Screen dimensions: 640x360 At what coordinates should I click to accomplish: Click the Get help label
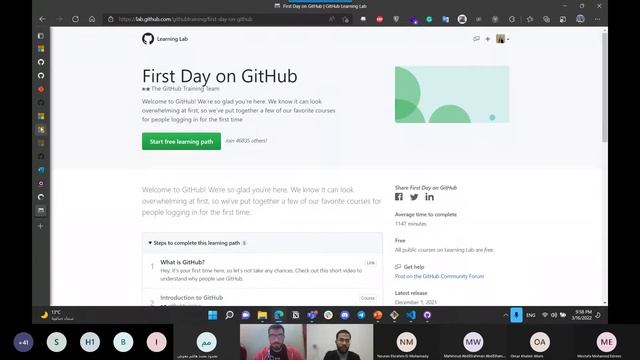coord(414,267)
